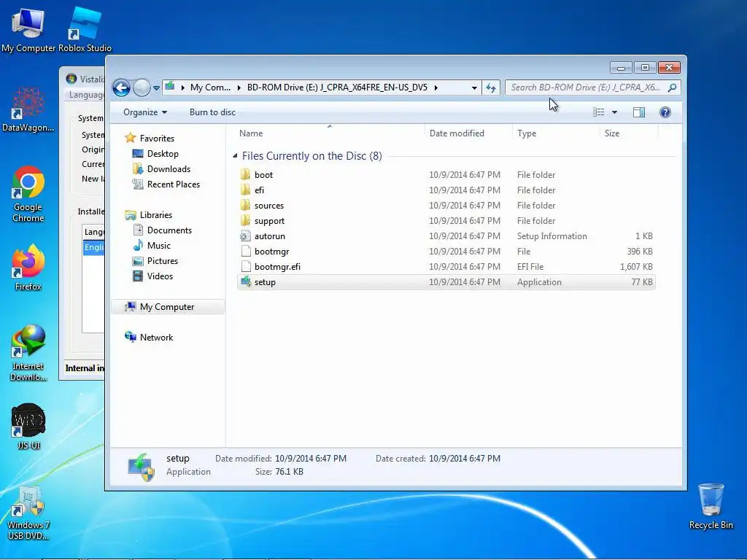The width and height of the screenshot is (747, 560).
Task: Open Documents library
Action: 169,230
